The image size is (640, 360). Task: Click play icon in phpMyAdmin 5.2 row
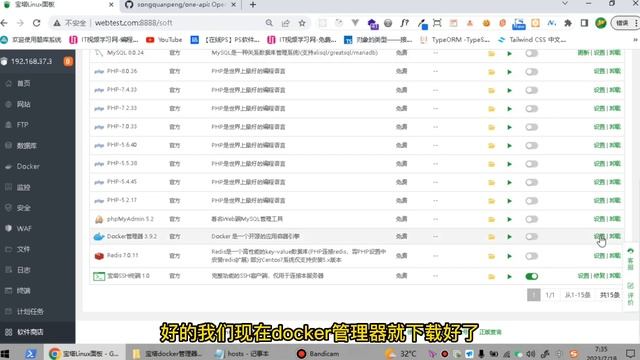tap(509, 220)
